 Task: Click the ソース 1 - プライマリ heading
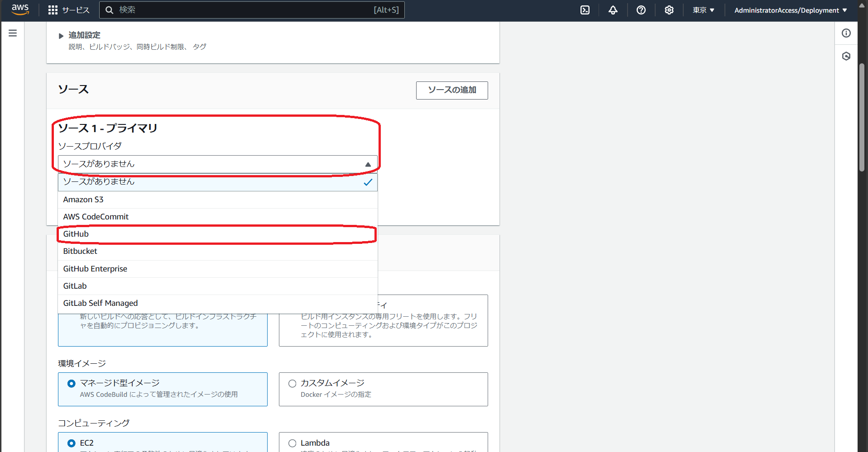[108, 128]
